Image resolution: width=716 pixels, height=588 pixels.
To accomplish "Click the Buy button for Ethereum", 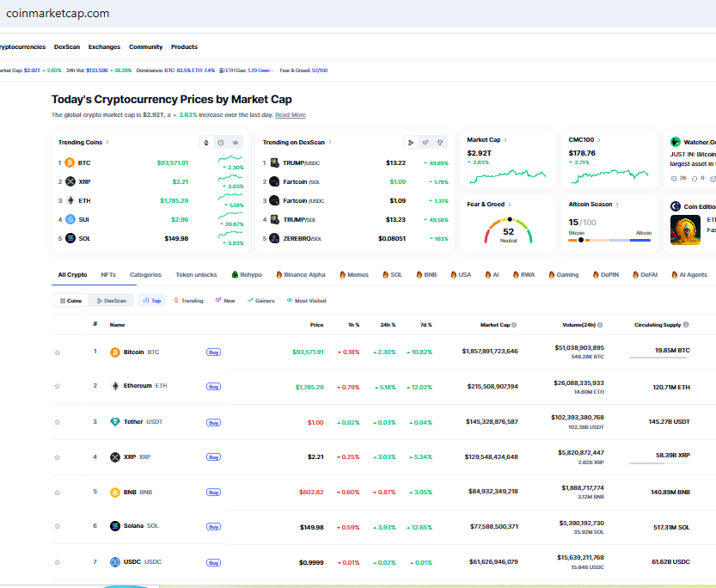I will (x=213, y=387).
